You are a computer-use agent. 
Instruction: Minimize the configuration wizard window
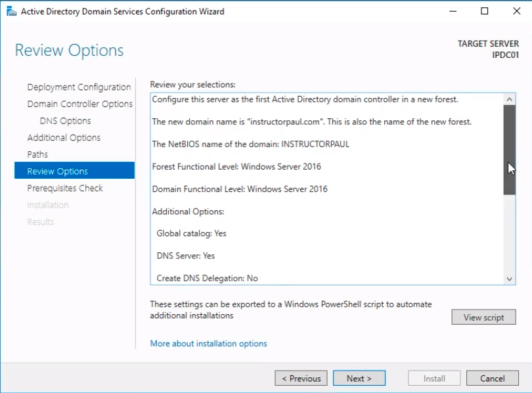pos(453,11)
